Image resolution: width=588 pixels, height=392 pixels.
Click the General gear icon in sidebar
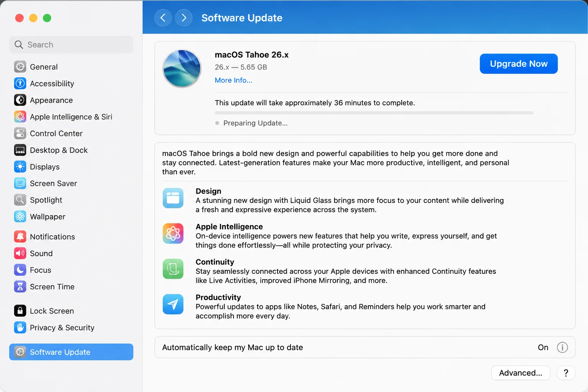tap(20, 67)
